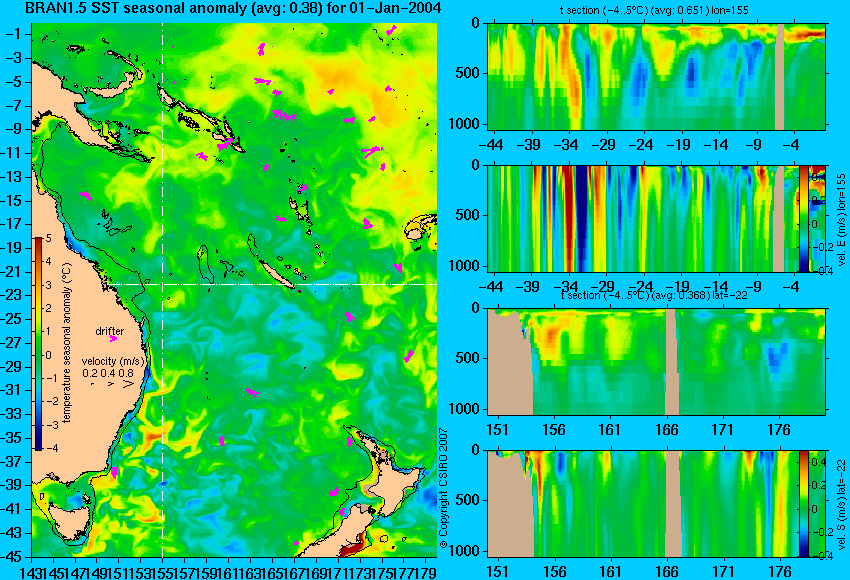
Task: Open the eastward velocity section for lon=155
Action: [643, 218]
